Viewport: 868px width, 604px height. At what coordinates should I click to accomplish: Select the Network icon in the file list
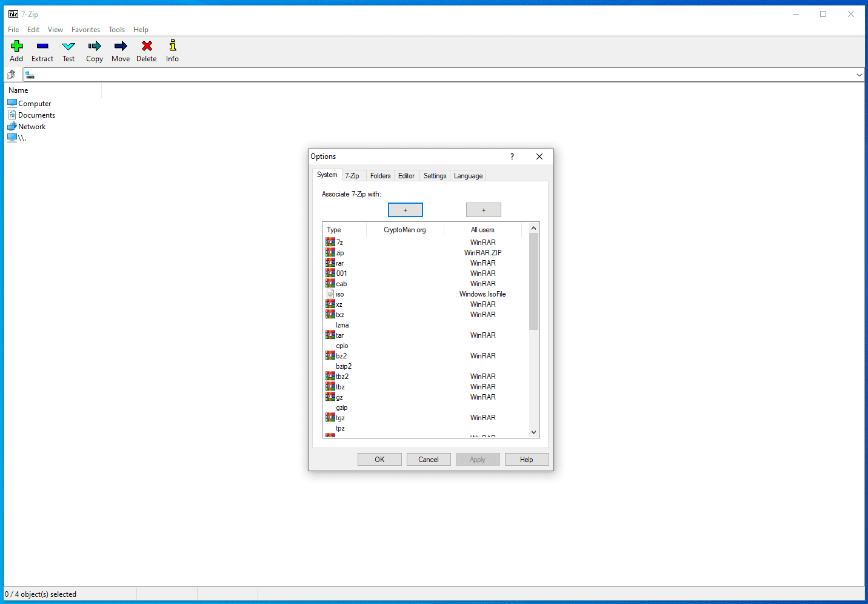pyautogui.click(x=12, y=126)
